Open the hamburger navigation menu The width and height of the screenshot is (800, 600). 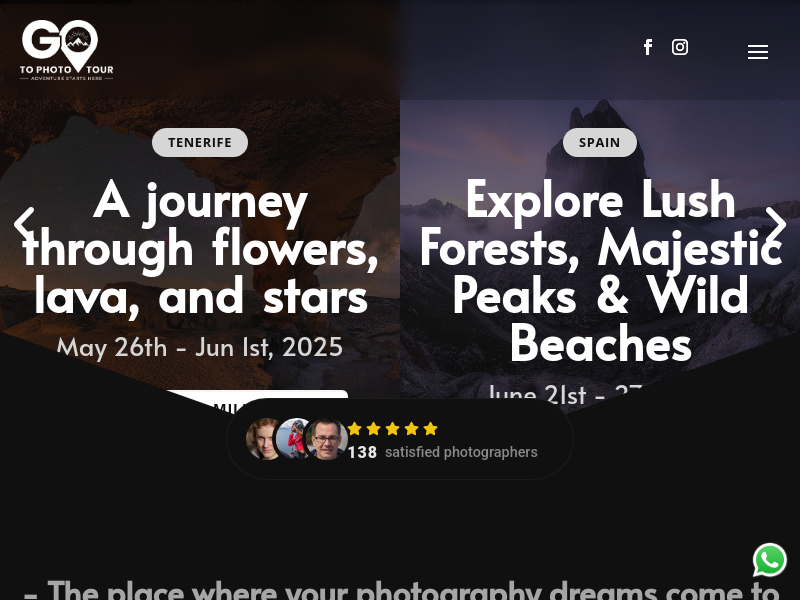click(x=758, y=52)
